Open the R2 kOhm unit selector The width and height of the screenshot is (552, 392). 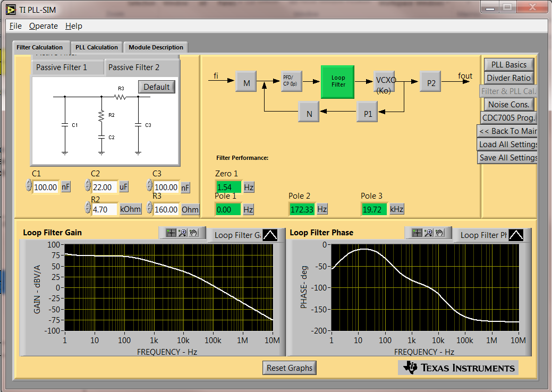130,209
